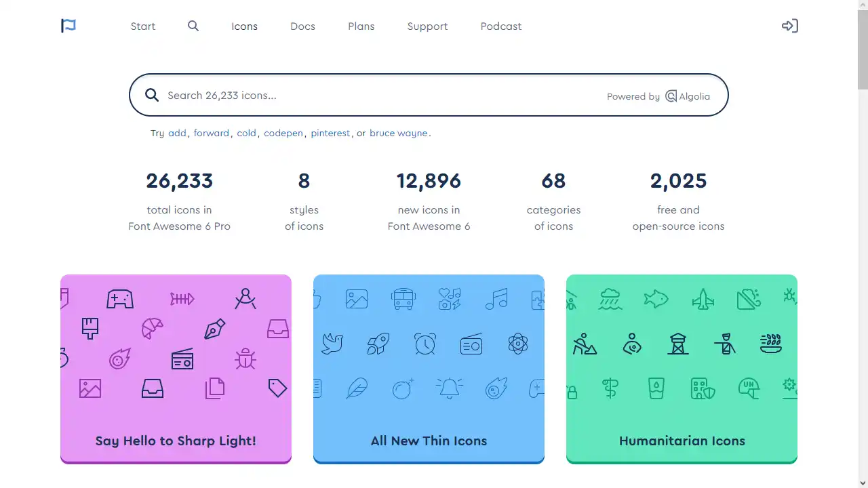Open the Start menu item
Viewport: 868px width, 488px height.
(x=143, y=26)
